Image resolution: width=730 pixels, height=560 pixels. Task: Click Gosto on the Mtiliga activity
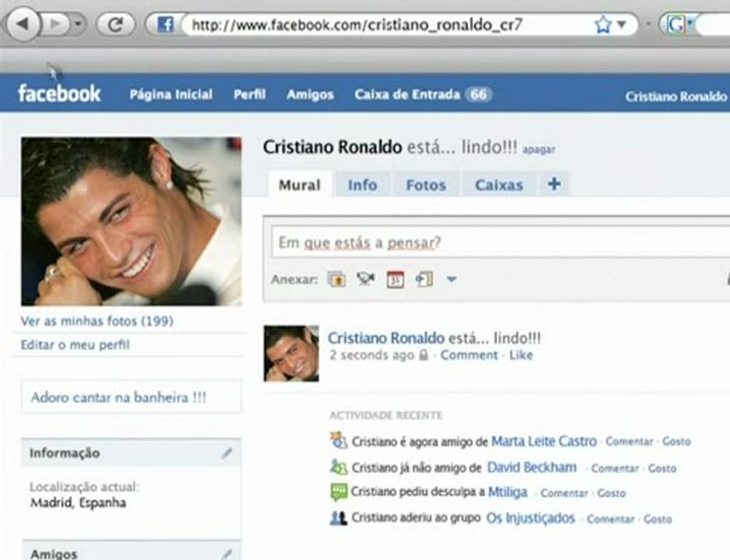(x=611, y=493)
